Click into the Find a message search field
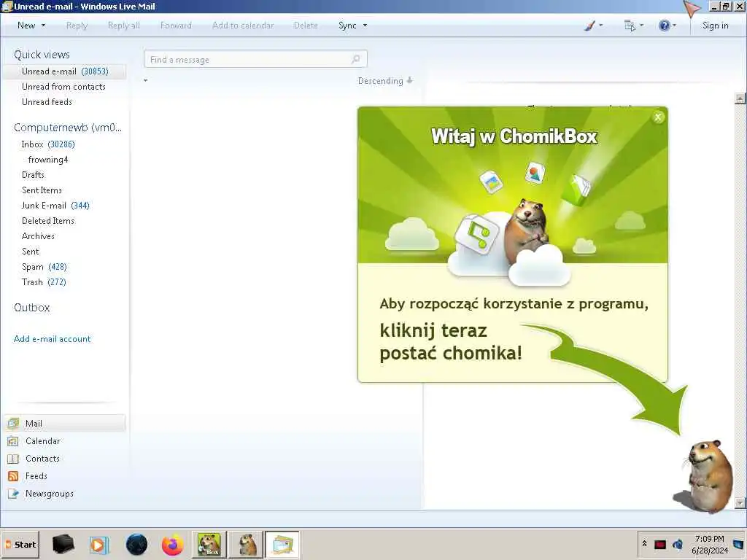The image size is (747, 560). 255,59
